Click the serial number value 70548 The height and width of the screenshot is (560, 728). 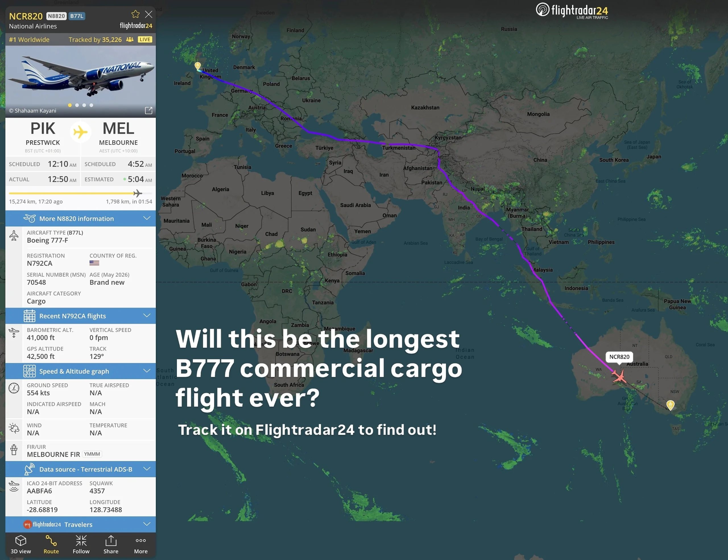pos(37,282)
